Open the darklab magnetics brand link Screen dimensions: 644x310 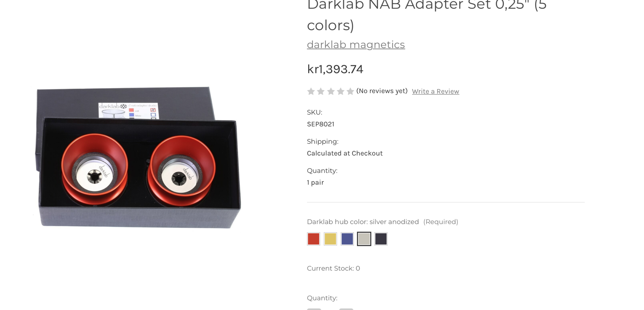point(356,45)
